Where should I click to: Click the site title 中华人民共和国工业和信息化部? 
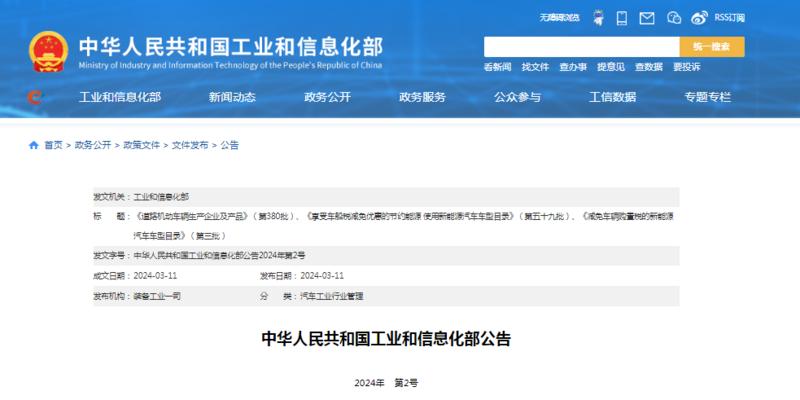point(231,47)
